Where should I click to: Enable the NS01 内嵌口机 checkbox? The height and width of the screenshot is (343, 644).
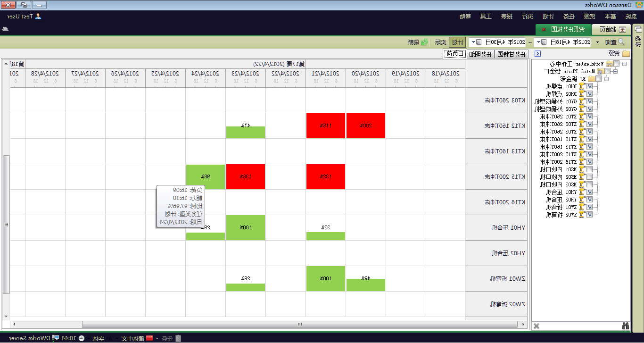pyautogui.click(x=589, y=169)
